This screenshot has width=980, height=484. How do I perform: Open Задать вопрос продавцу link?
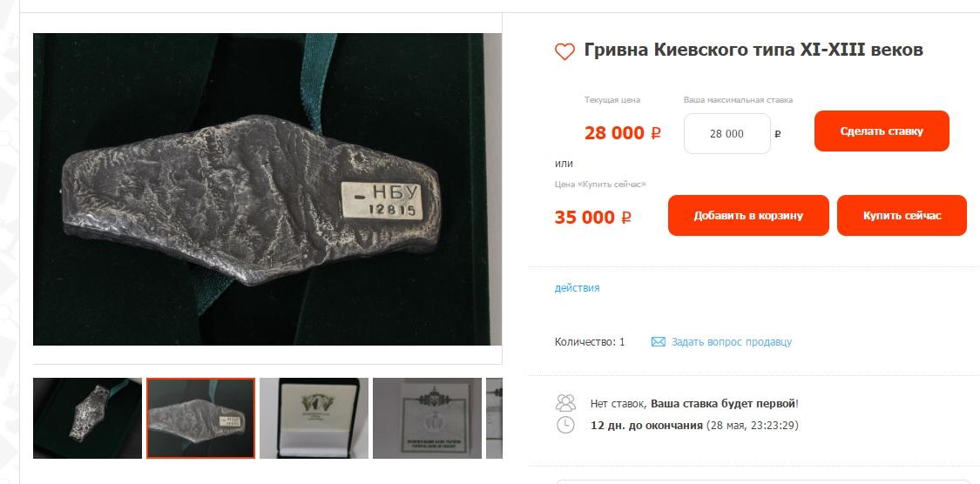click(x=731, y=342)
